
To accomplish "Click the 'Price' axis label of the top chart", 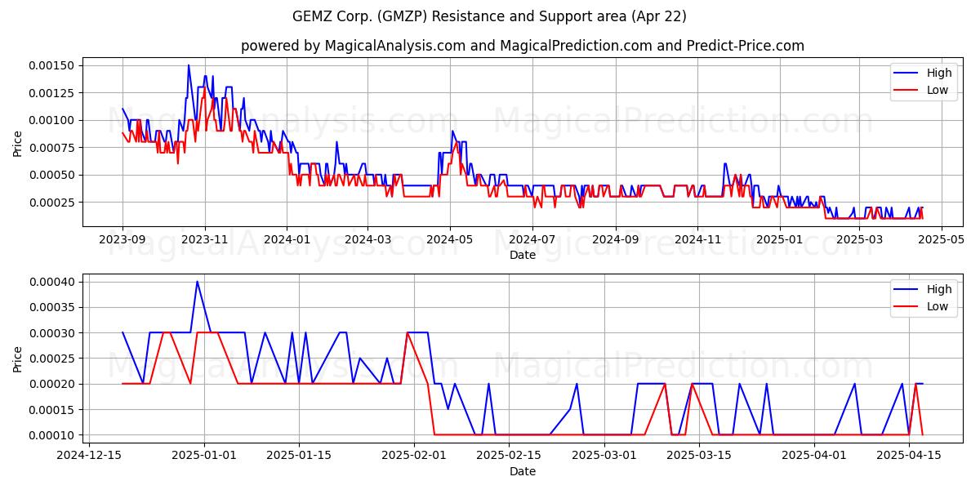I will click(17, 142).
